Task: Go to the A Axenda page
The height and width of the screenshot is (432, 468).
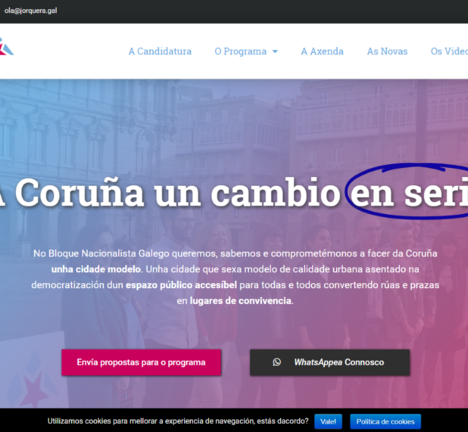Action: tap(322, 51)
